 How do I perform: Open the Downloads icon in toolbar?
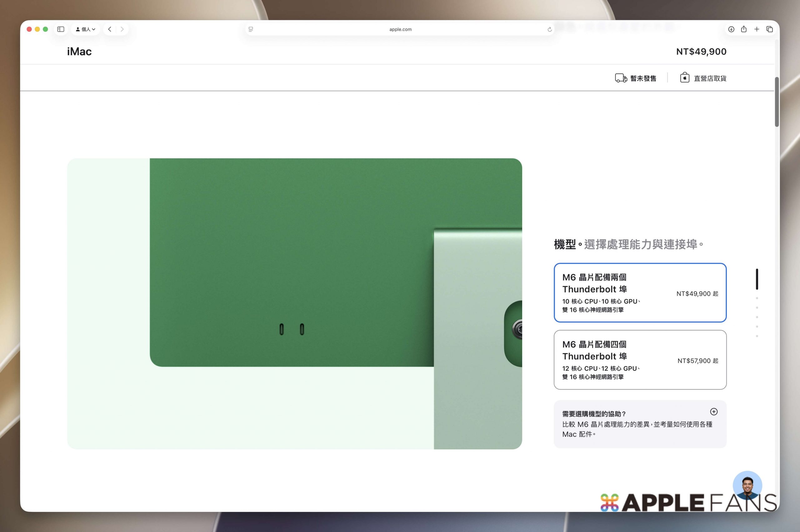click(731, 29)
